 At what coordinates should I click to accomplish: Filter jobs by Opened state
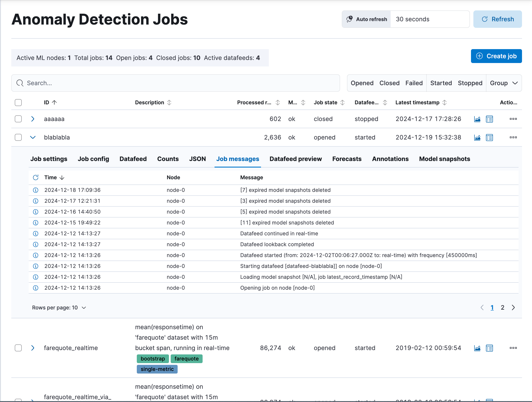(x=362, y=83)
